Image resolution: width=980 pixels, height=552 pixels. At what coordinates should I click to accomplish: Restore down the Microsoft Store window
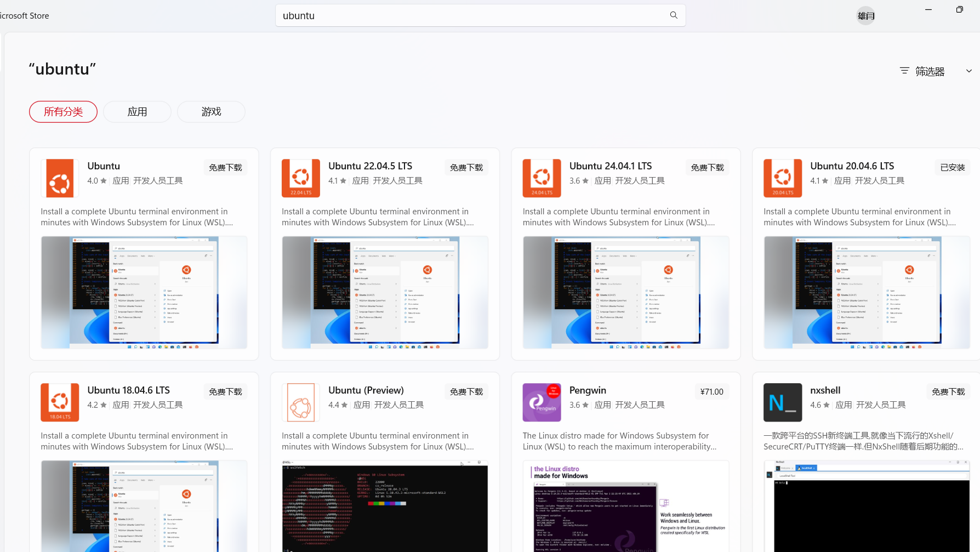pos(959,9)
